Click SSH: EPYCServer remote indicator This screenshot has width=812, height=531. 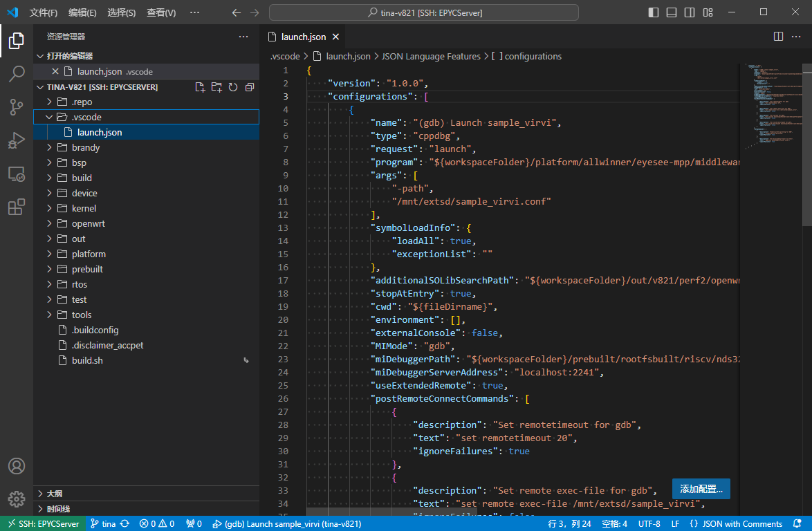point(43,523)
